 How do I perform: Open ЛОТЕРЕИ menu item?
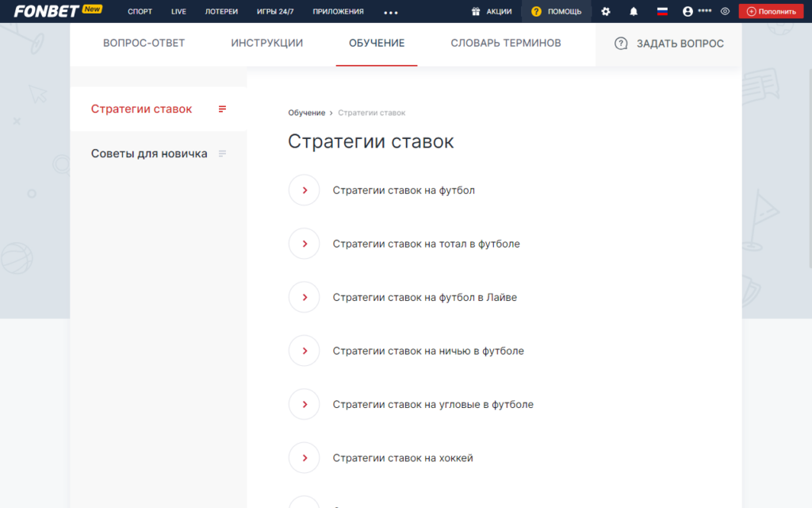tap(221, 11)
